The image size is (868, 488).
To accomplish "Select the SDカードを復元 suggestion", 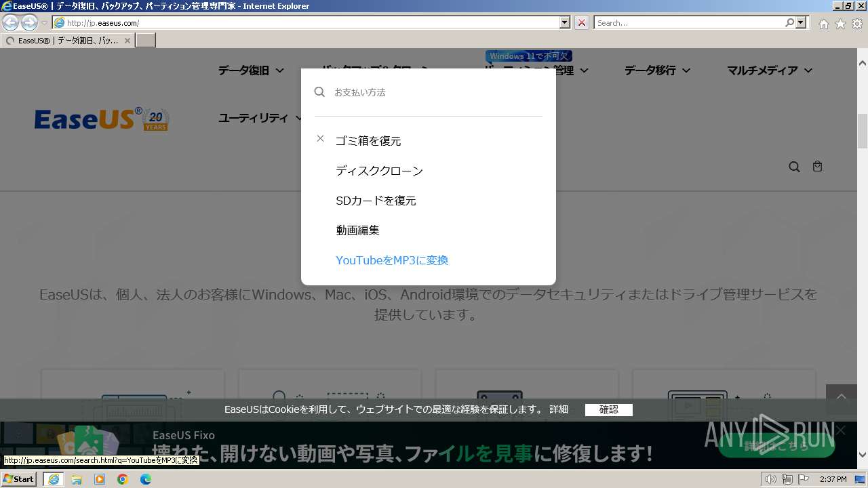I will coord(376,201).
